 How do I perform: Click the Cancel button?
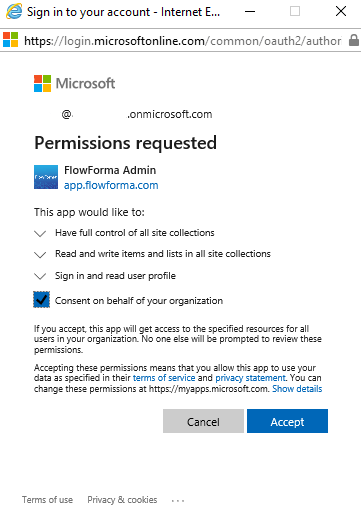point(203,421)
